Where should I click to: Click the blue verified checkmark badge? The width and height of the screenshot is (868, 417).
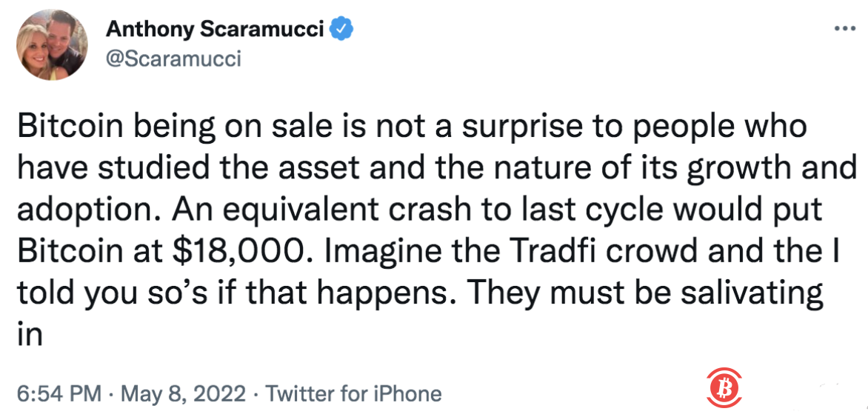pos(341,30)
